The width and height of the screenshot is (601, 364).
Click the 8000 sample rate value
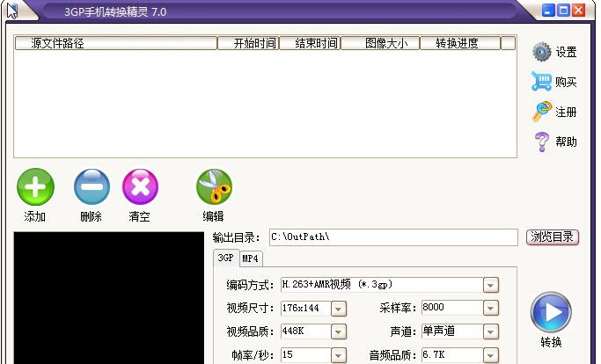pyautogui.click(x=433, y=307)
